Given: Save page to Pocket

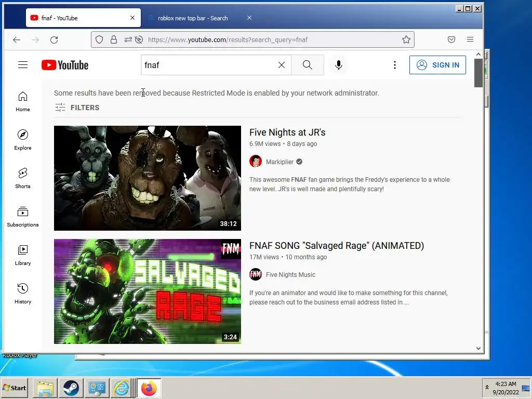Looking at the screenshot, I should coord(451,39).
